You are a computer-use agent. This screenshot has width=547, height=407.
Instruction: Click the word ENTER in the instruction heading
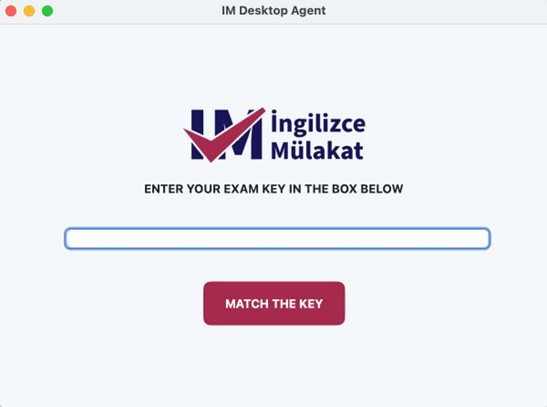click(x=164, y=189)
